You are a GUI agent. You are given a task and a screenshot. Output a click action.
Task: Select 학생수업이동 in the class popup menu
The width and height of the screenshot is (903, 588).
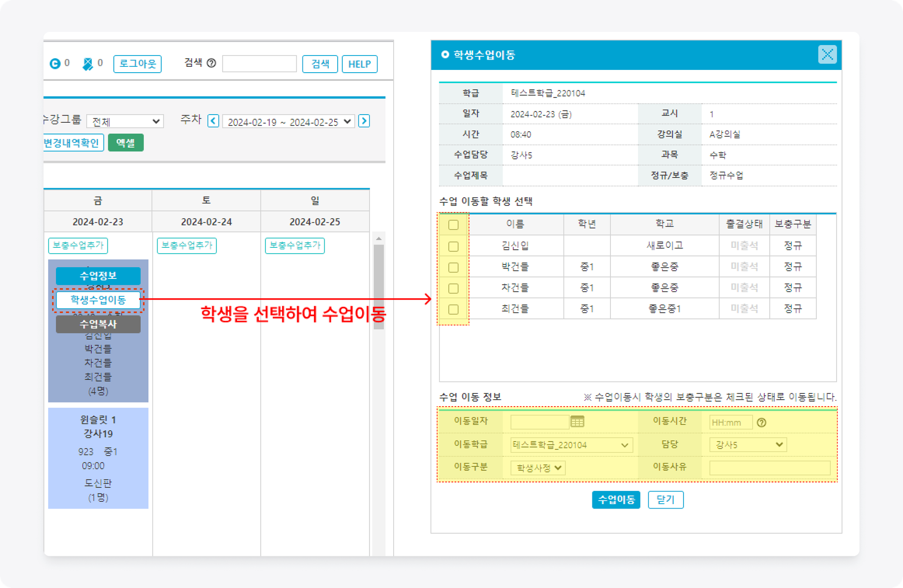[x=98, y=300]
